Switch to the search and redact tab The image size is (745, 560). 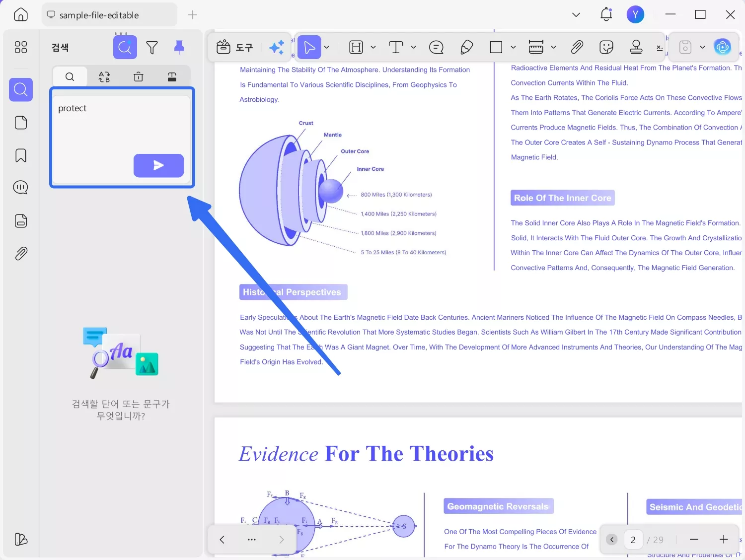pos(172,76)
